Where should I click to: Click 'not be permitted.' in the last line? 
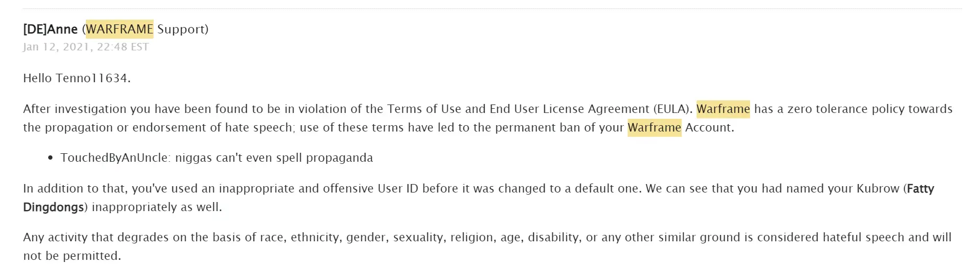pos(72,256)
